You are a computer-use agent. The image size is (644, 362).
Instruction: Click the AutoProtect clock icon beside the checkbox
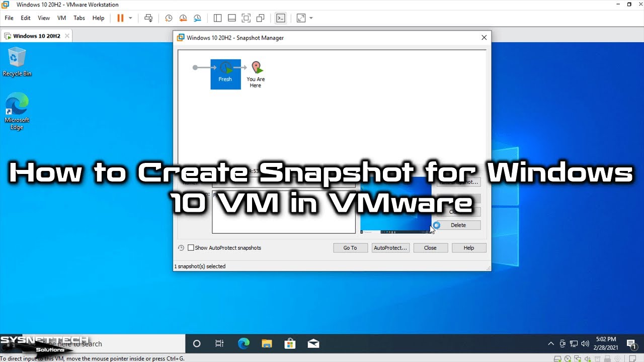(181, 248)
